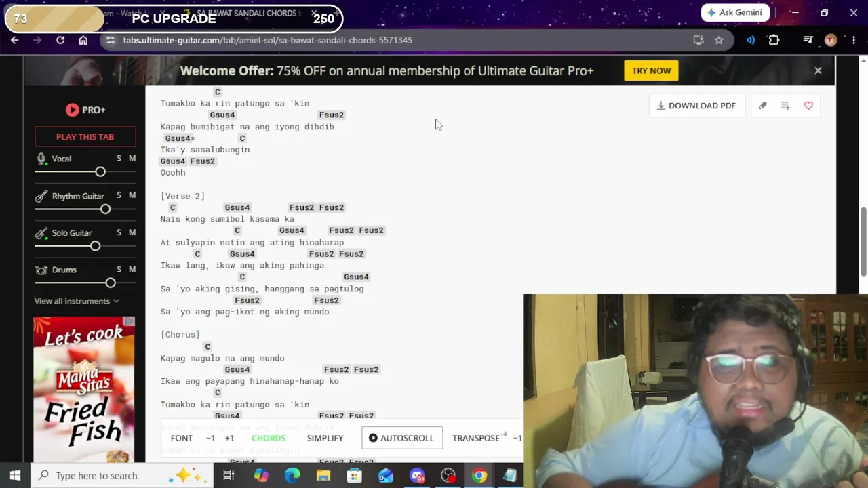Click the Vocal microphone icon
The image size is (868, 488).
pos(42,159)
